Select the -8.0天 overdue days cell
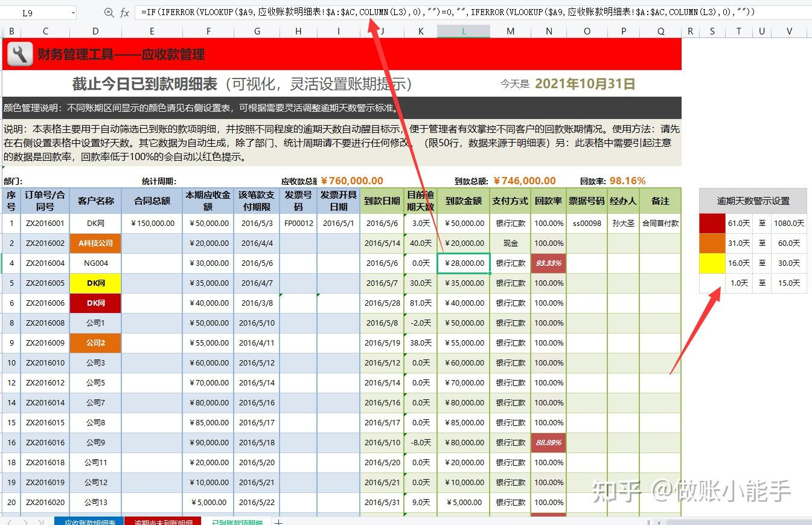The image size is (812, 525). (421, 443)
